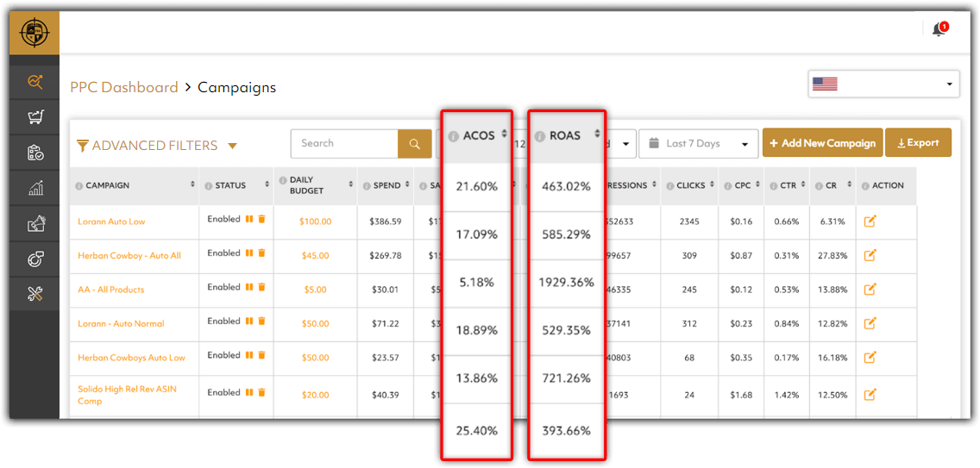Sort table by STATUS column

(267, 185)
